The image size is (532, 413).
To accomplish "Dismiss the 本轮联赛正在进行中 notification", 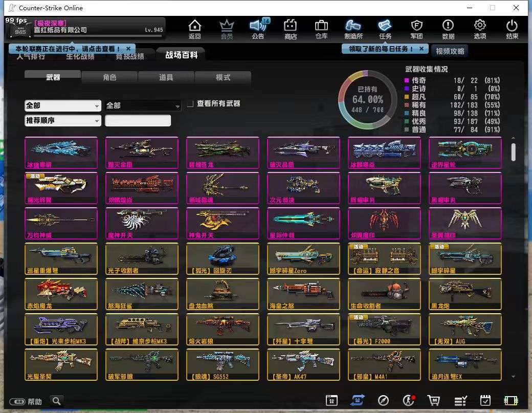I will [x=128, y=49].
